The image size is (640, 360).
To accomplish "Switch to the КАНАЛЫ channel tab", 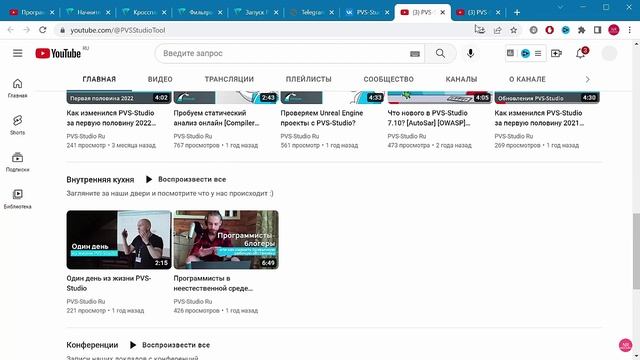I will (461, 79).
